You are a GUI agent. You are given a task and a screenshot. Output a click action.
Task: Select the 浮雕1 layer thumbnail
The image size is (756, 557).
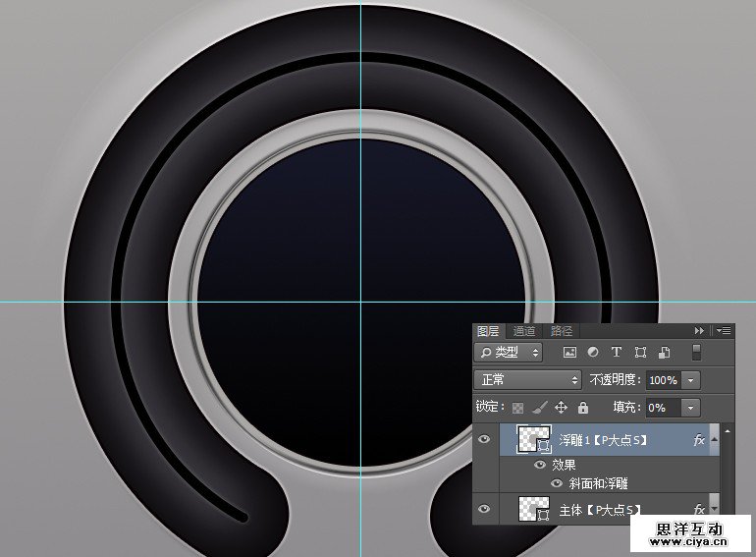point(533,440)
